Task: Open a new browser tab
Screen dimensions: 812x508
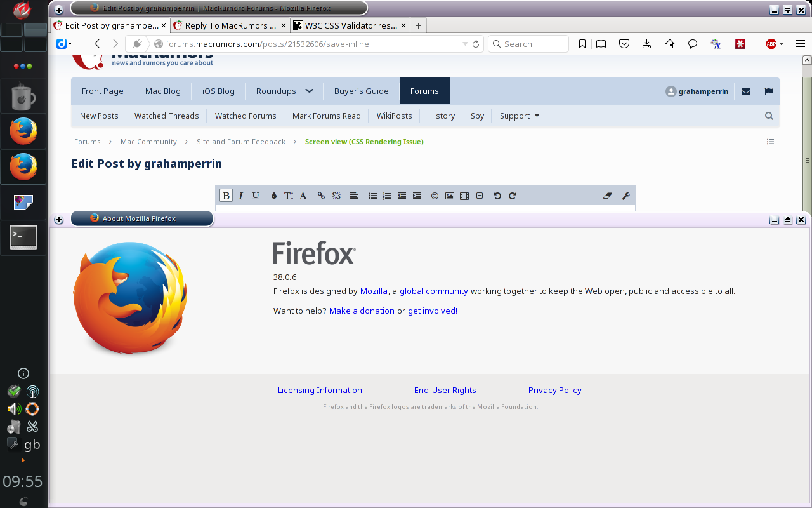Action: point(418,25)
